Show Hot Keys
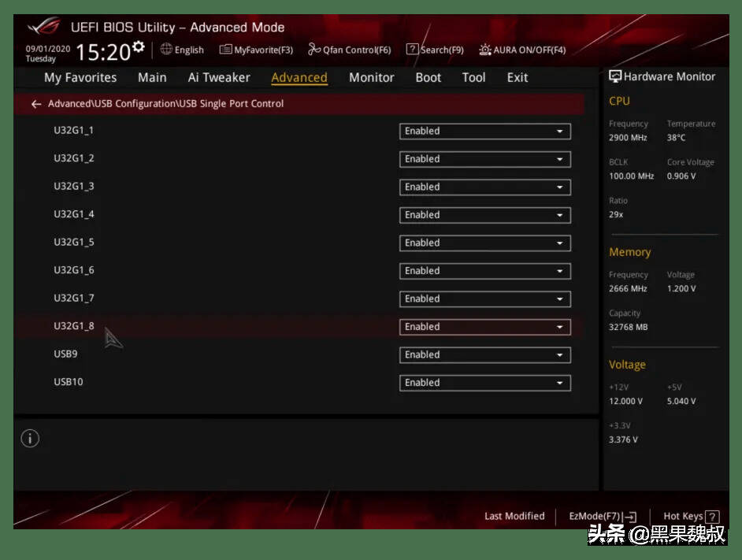This screenshot has height=560, width=742. click(692, 517)
